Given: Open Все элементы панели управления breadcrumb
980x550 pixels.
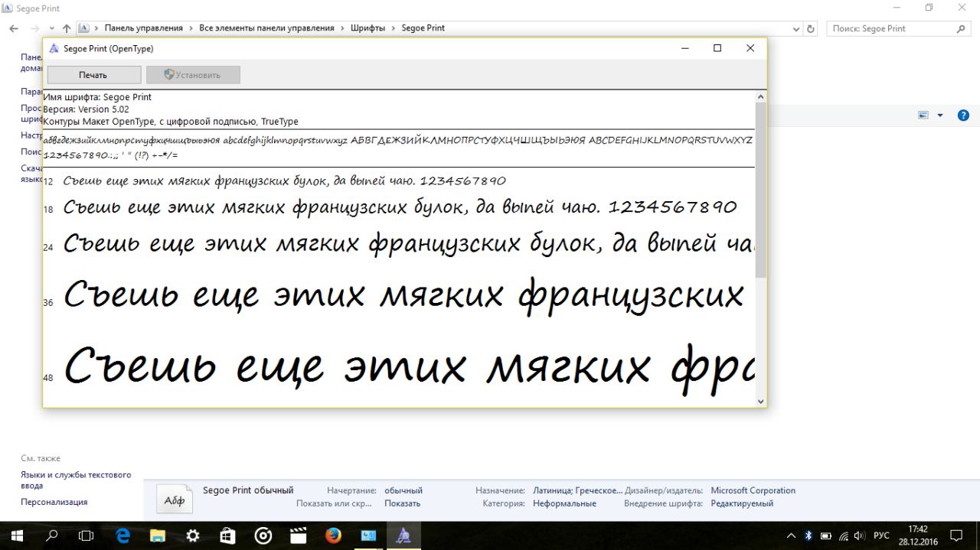Looking at the screenshot, I should coord(266,28).
